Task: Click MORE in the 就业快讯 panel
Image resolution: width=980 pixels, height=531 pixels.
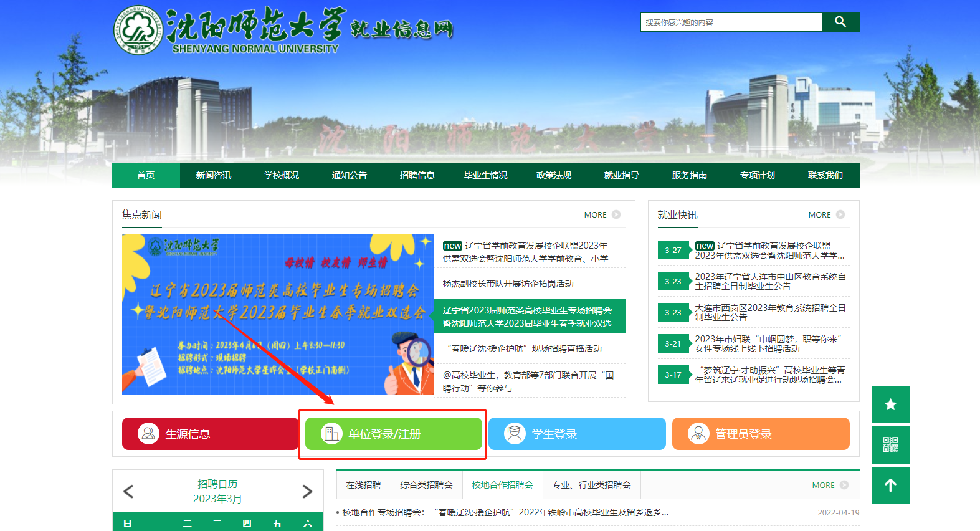Action: click(826, 214)
